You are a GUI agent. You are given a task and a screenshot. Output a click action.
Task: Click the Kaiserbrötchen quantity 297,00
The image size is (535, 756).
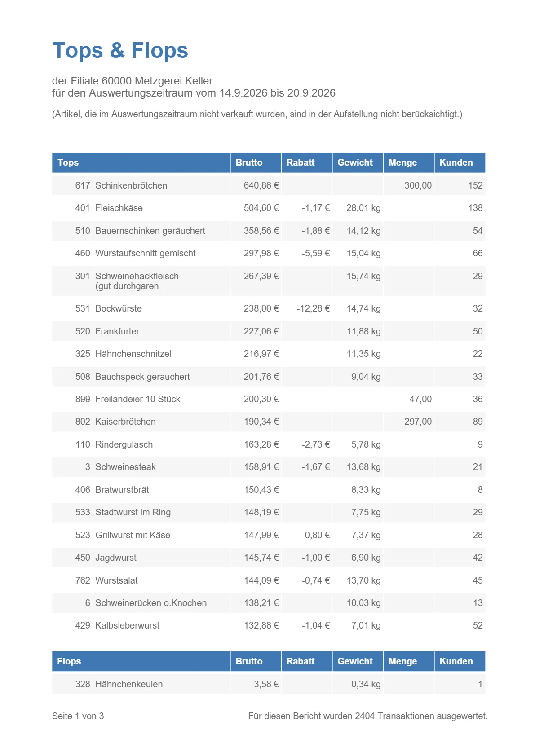click(x=418, y=422)
